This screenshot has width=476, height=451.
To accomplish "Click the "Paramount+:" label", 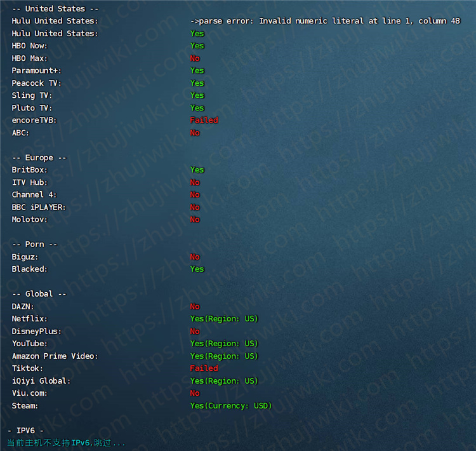I will pyautogui.click(x=37, y=71).
